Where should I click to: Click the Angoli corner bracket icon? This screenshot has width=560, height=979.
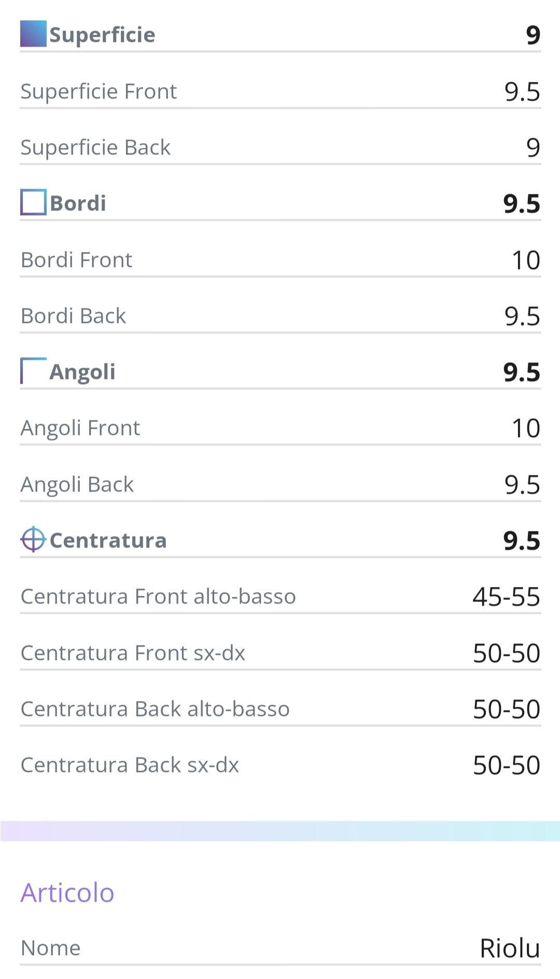point(33,371)
